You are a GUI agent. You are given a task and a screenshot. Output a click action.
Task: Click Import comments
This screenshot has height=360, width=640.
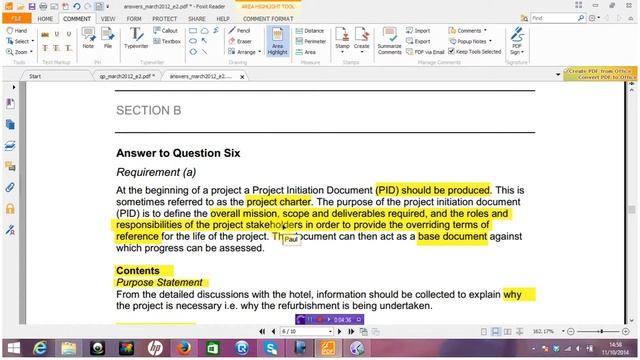pyautogui.click(x=418, y=31)
